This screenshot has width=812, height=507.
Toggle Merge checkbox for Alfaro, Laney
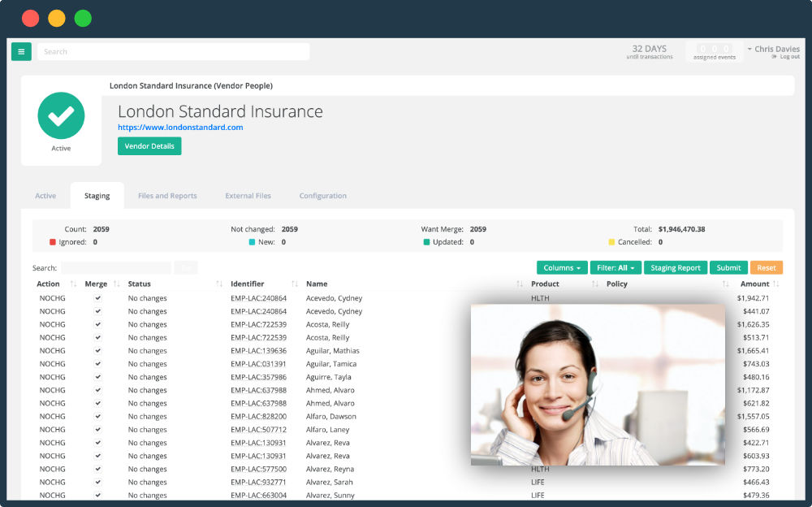[x=98, y=430]
